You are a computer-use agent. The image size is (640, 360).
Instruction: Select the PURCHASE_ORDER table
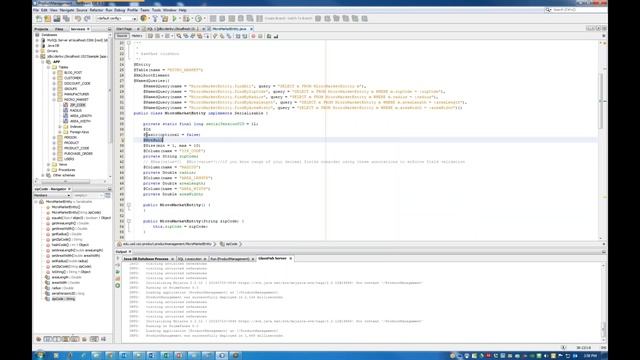pos(78,154)
